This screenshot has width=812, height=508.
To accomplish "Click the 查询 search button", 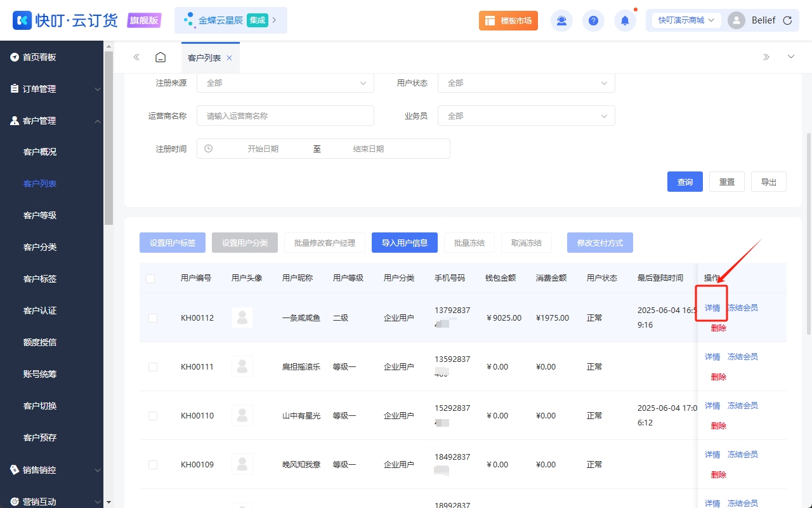I will click(x=685, y=182).
